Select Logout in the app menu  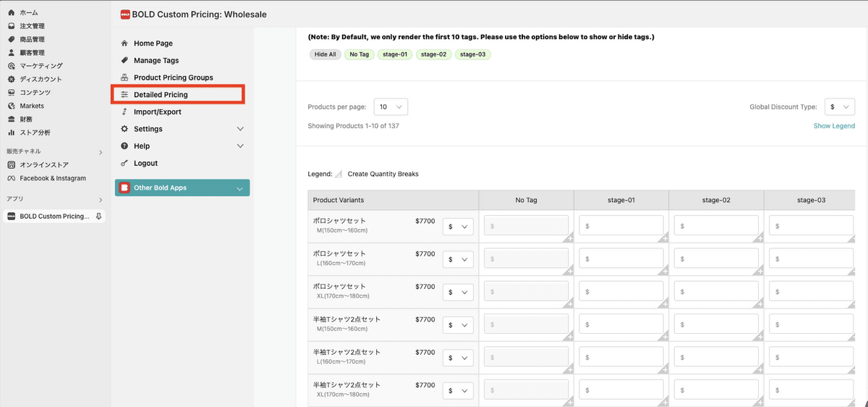tap(145, 164)
